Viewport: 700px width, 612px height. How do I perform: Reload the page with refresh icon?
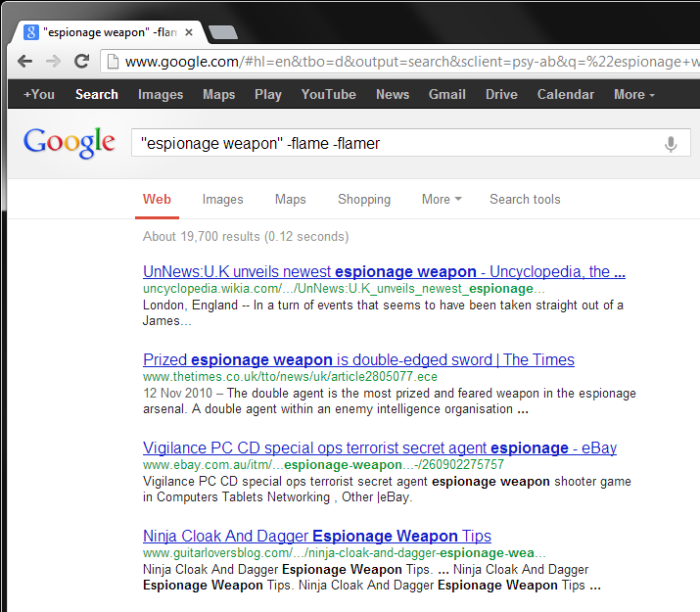point(82,62)
